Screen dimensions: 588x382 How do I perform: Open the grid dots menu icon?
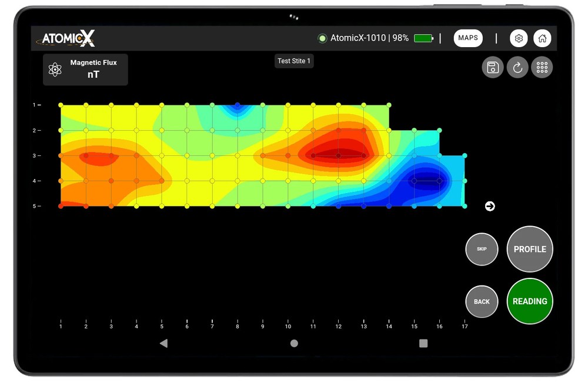click(x=542, y=68)
